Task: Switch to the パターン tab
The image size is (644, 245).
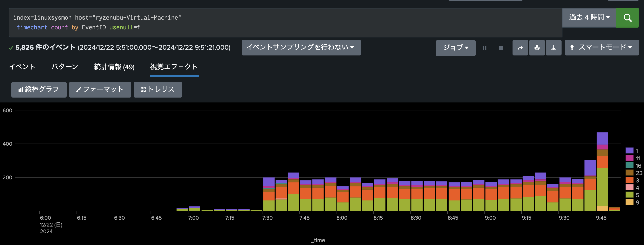Action: [x=64, y=67]
